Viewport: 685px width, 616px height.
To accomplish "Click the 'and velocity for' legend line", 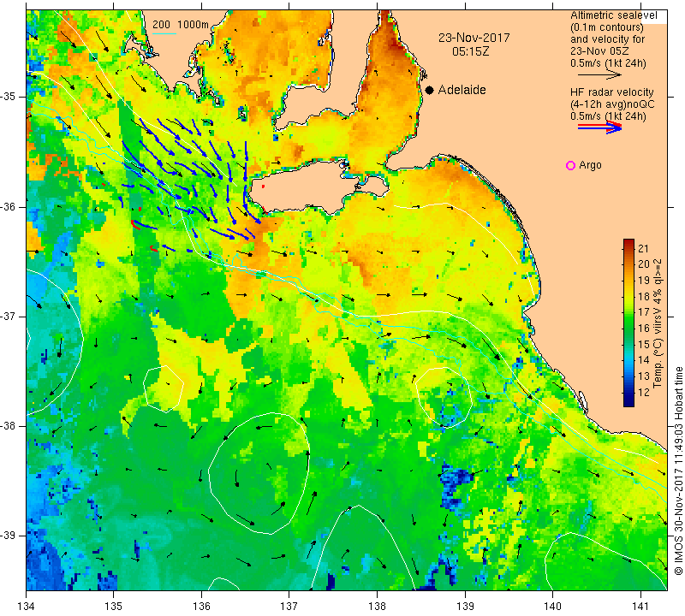I will (x=607, y=39).
